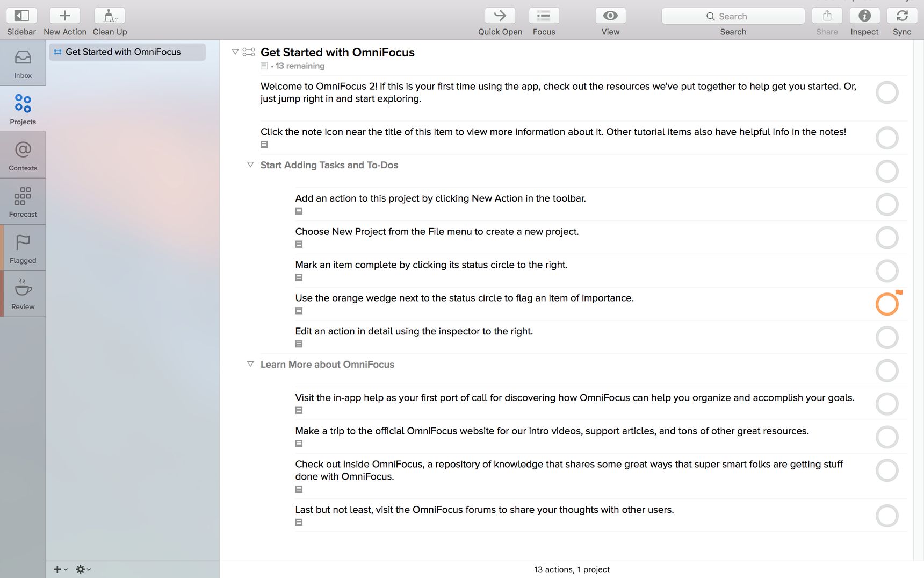Show note for official OmniFocus website task
The image size is (924, 578).
click(x=299, y=444)
